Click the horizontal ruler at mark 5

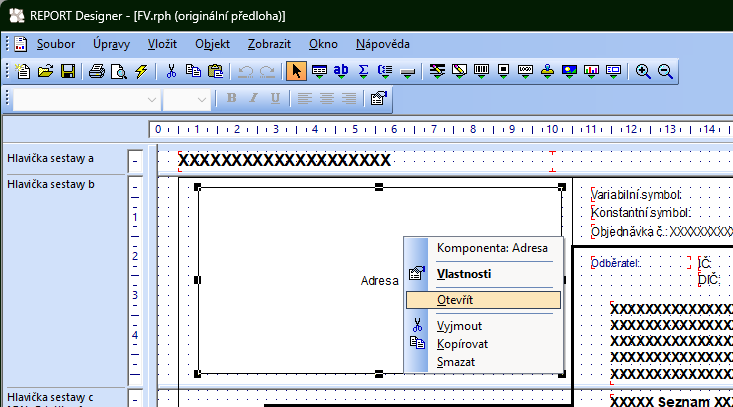pos(355,129)
